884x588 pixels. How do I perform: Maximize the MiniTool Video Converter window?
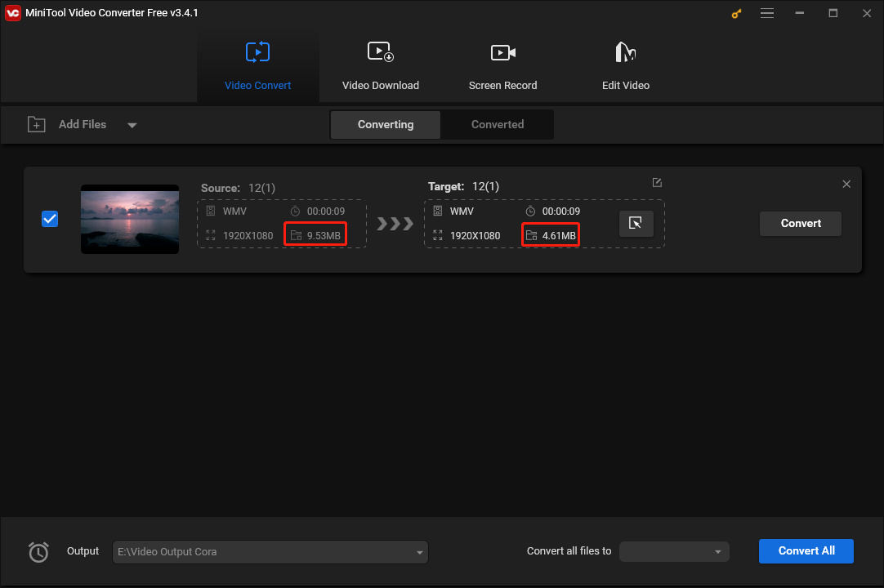833,13
